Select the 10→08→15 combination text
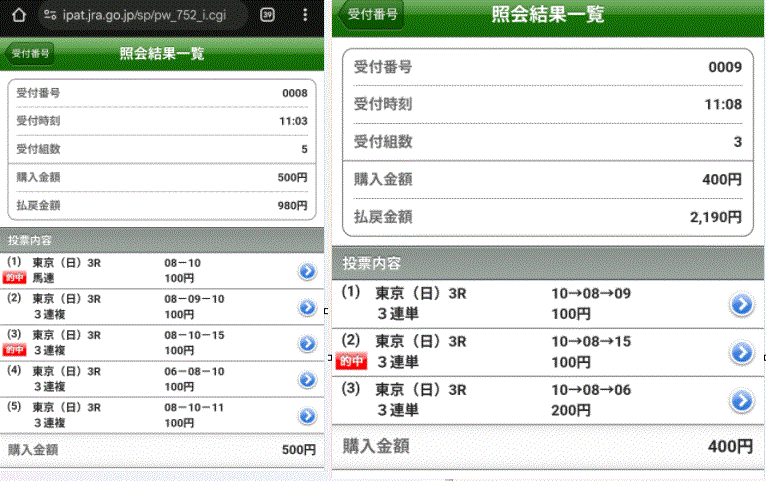The width and height of the screenshot is (766, 481). 591,341
